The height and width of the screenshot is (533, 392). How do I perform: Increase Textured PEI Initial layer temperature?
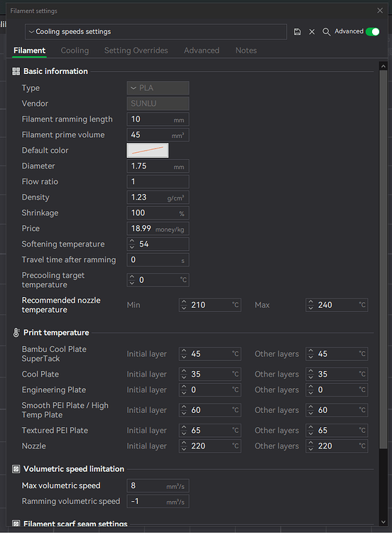coord(184,427)
